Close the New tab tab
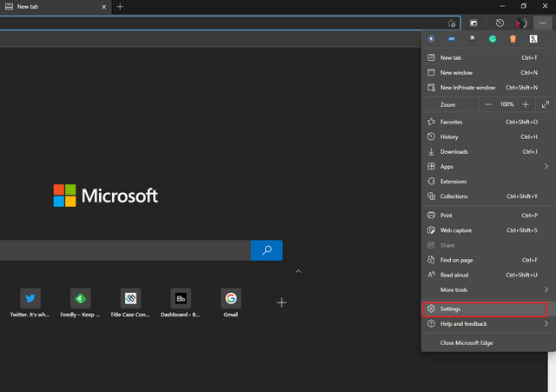The image size is (556, 392). tap(104, 7)
